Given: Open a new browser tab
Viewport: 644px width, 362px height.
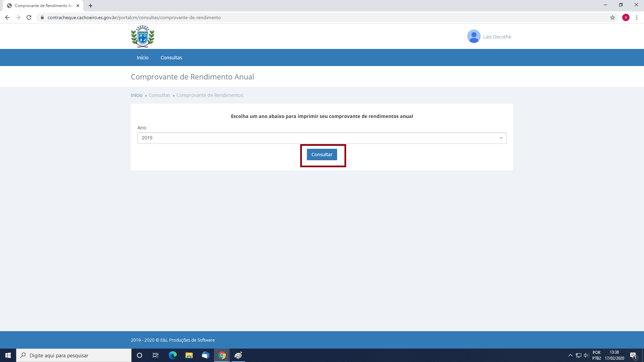Looking at the screenshot, I should (x=91, y=6).
